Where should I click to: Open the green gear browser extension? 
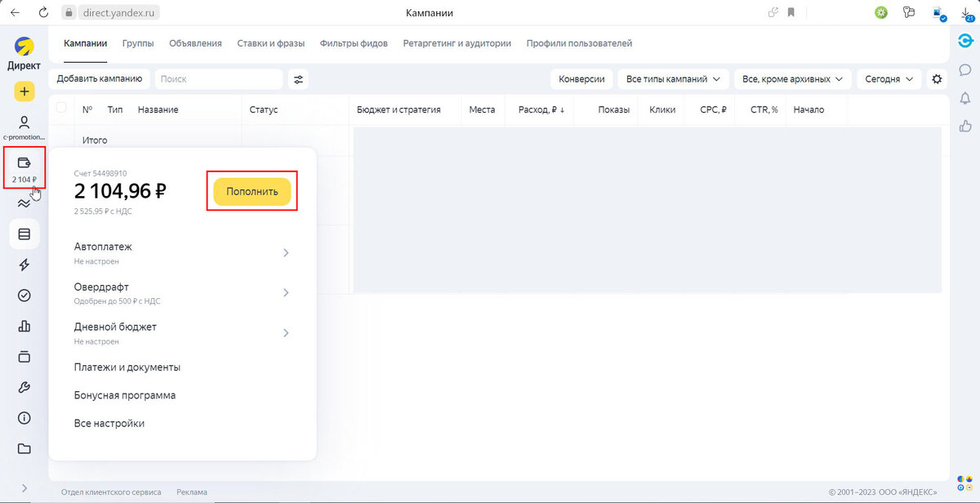pos(881,12)
